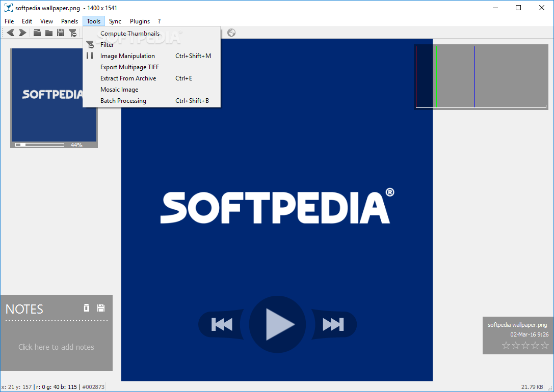Rate the image two stars
This screenshot has height=392, width=554.
[x=516, y=345]
